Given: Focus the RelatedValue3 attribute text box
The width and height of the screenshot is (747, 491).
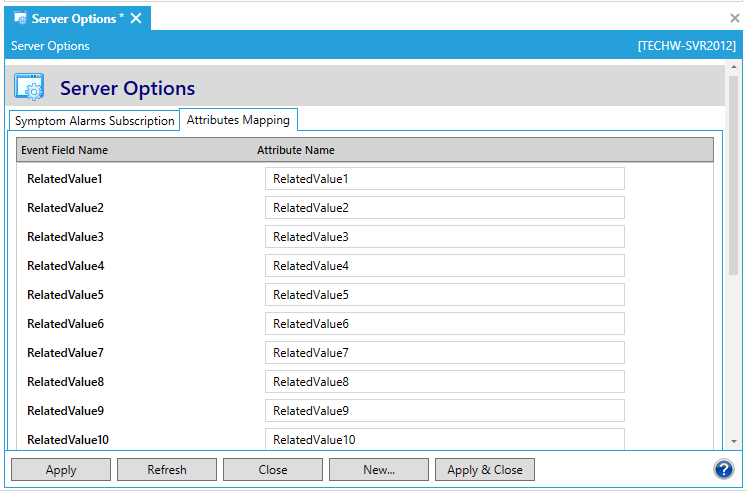Looking at the screenshot, I should pyautogui.click(x=444, y=237).
